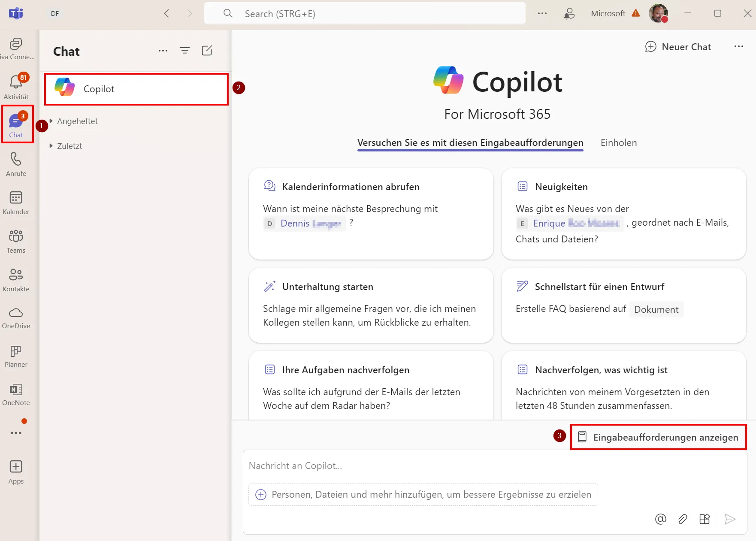Open the more options menu beside Neuer Chat
Viewport: 756px width, 541px height.
(739, 47)
